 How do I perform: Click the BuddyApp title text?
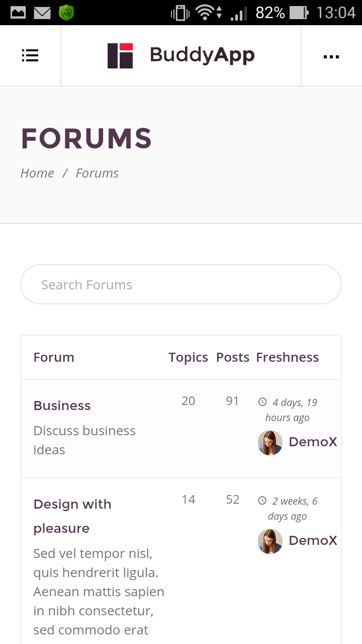point(202,55)
